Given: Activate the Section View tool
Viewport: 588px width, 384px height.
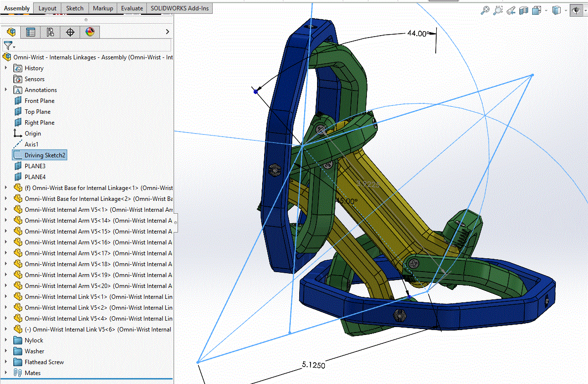Looking at the screenshot, I should 524,10.
